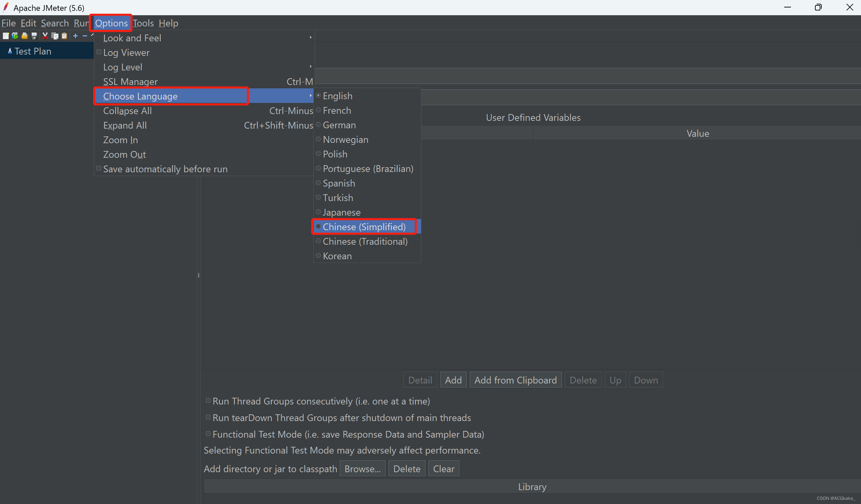
Task: Click the blue minus Collapse All icon
Action: tap(85, 36)
